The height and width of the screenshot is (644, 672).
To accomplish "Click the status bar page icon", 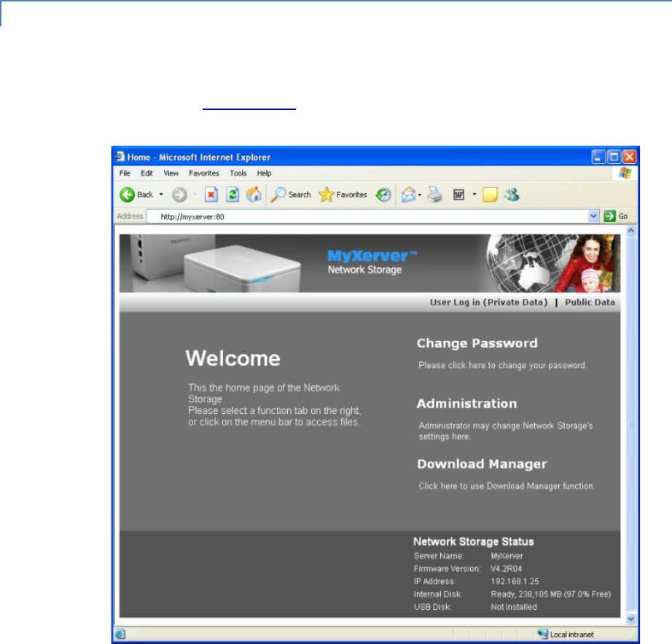I will click(120, 634).
